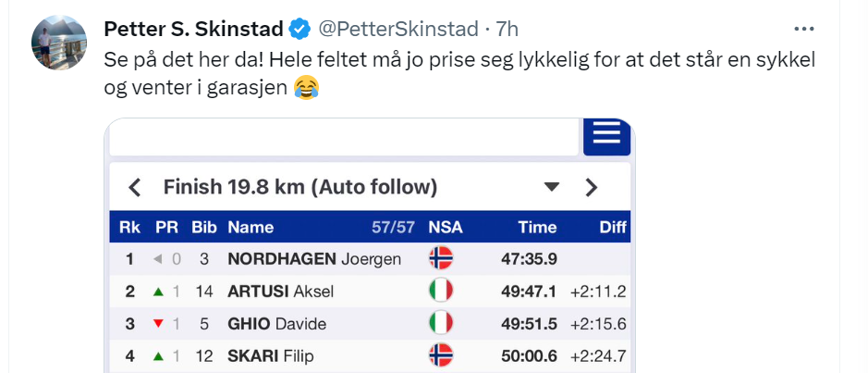Select the Finish 19.8 km (Auto follow) label
Screen dimensions: 868x373
[300, 187]
